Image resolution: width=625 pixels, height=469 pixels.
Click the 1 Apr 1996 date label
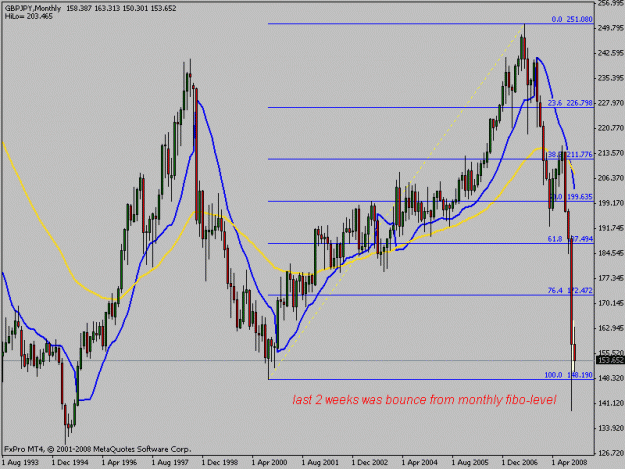click(119, 463)
